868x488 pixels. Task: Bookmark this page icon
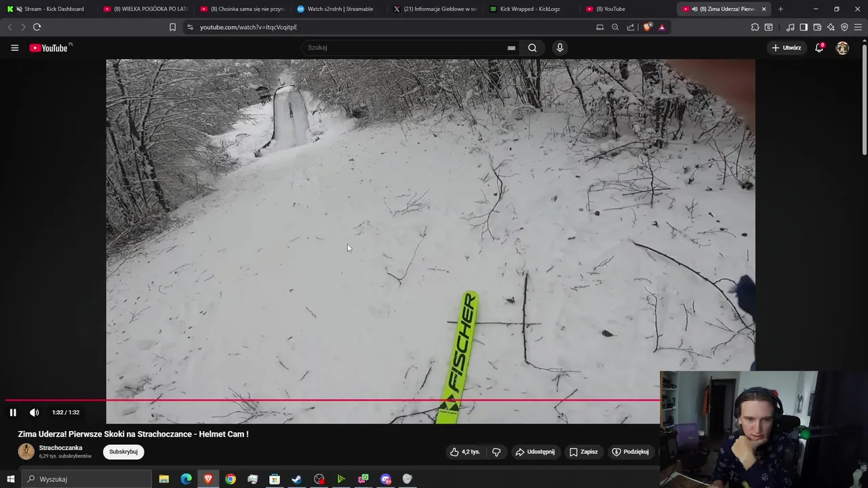[172, 27]
